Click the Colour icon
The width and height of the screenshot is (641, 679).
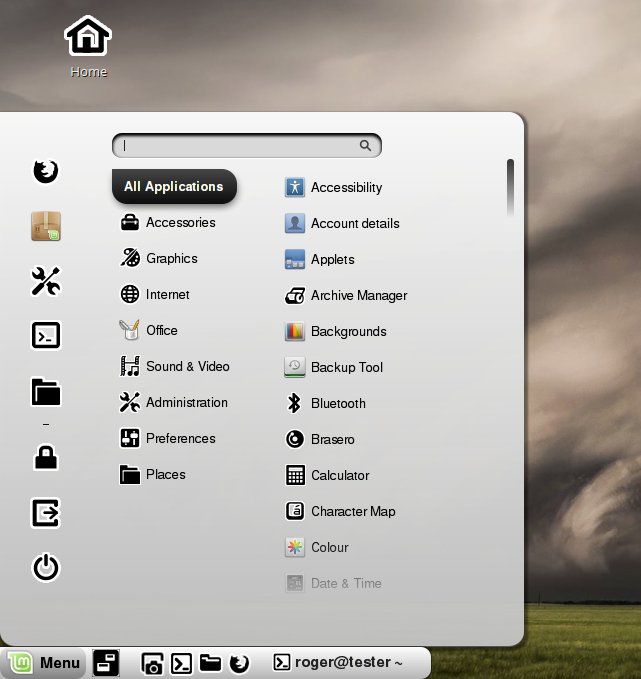click(x=295, y=547)
